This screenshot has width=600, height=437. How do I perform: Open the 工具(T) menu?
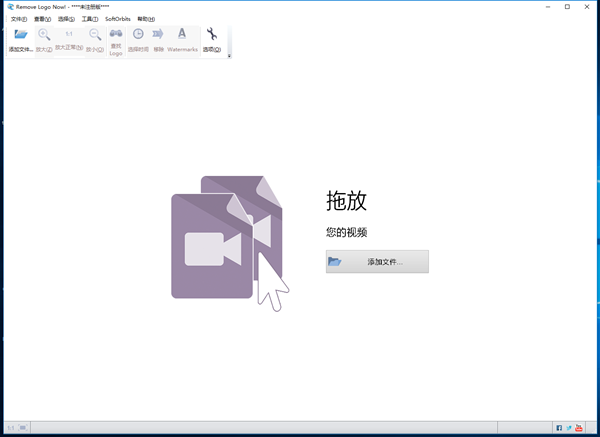coord(90,19)
